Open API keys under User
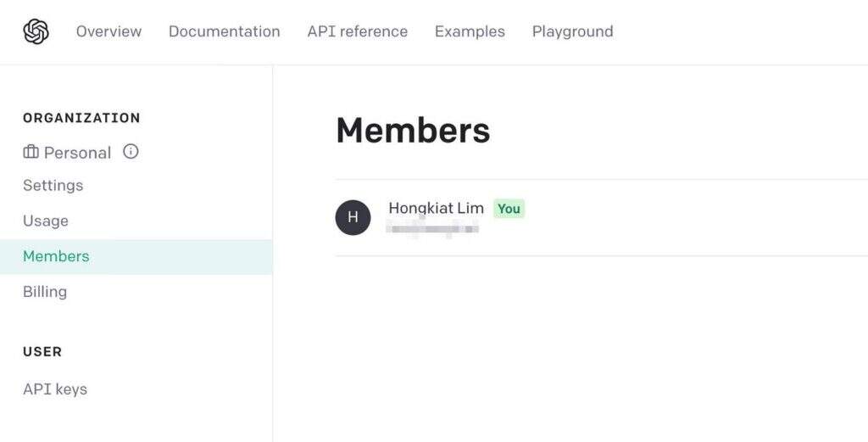This screenshot has height=442, width=868. [55, 389]
